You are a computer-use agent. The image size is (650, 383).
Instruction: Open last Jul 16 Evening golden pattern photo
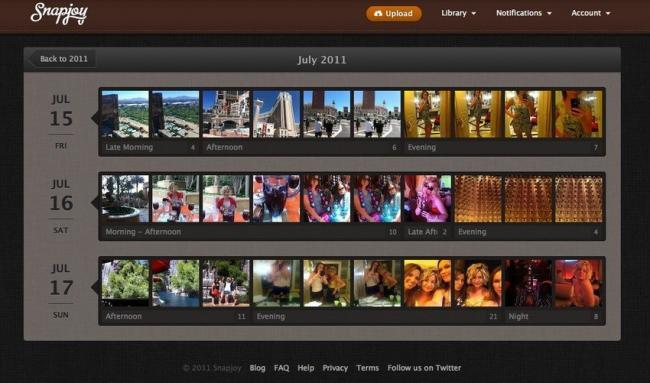coord(578,199)
